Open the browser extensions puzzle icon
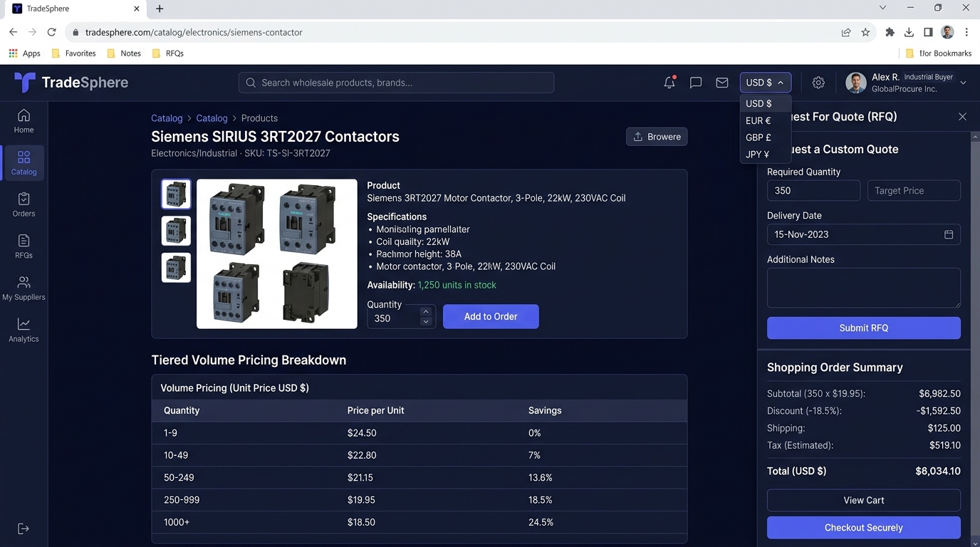The height and width of the screenshot is (547, 980). pos(890,32)
